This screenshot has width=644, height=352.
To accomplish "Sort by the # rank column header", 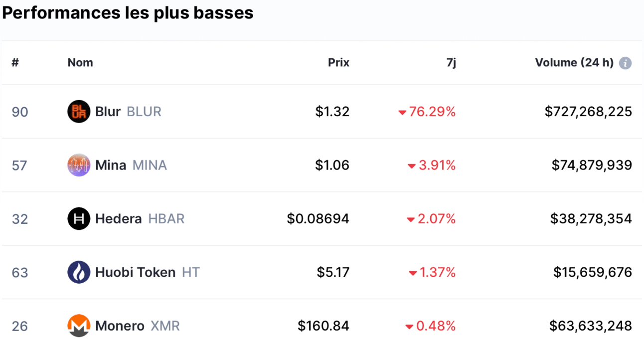I will pos(15,63).
